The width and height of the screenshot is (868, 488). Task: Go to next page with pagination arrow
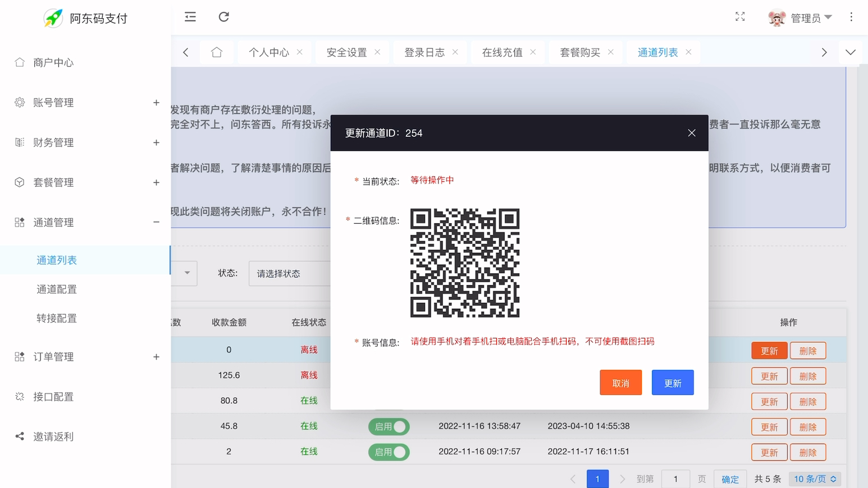point(622,479)
